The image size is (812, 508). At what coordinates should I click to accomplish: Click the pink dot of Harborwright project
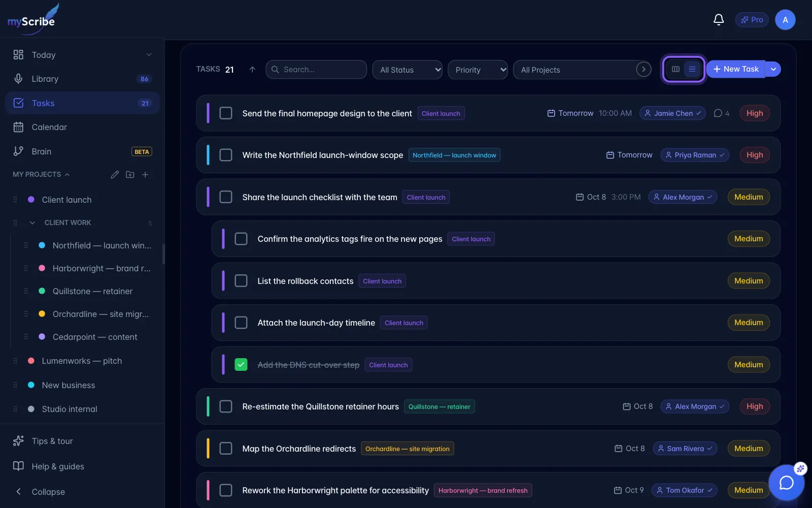pos(42,268)
